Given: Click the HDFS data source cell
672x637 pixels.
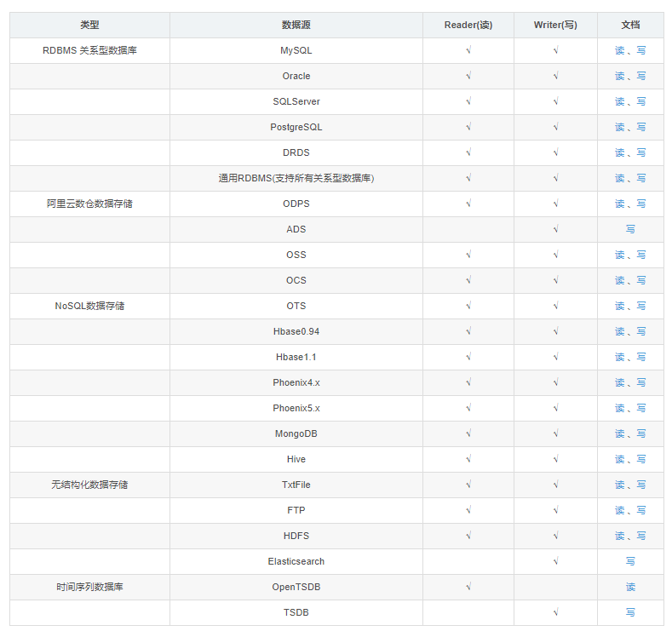Looking at the screenshot, I should [296, 536].
